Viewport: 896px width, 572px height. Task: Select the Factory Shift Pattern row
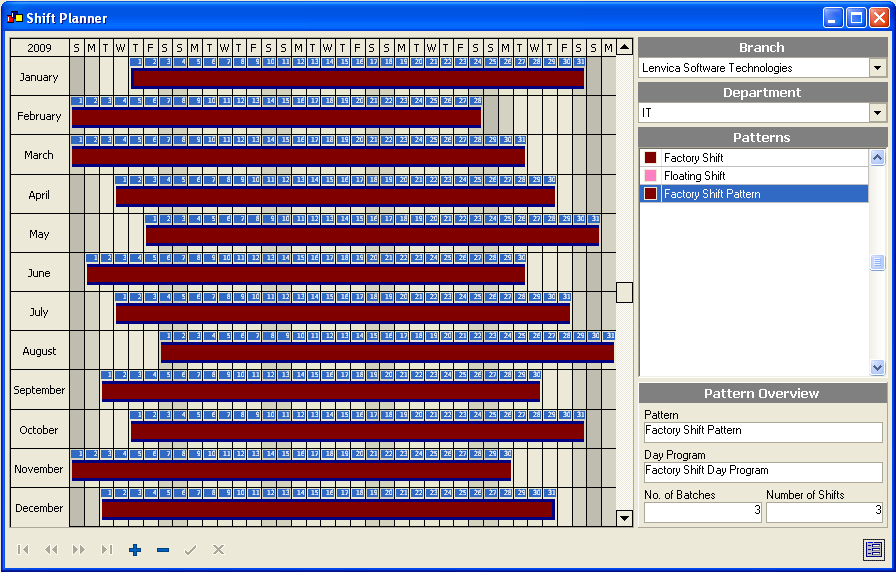tap(754, 194)
